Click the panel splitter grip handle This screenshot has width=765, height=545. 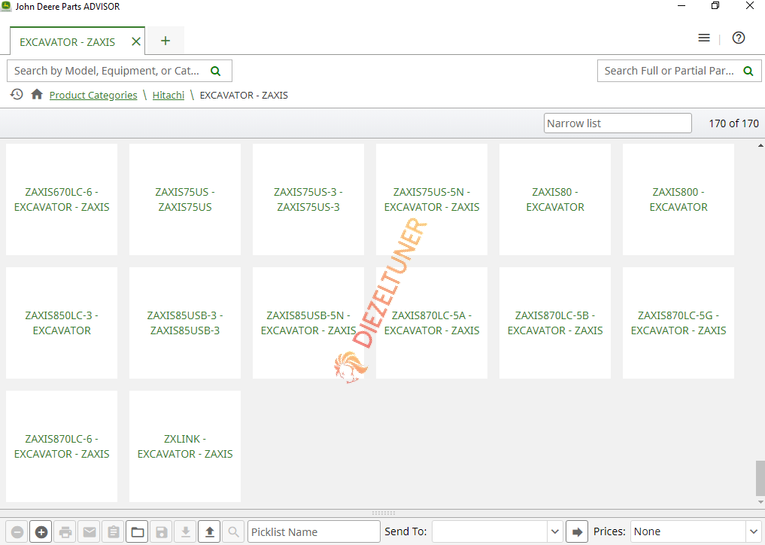point(383,513)
